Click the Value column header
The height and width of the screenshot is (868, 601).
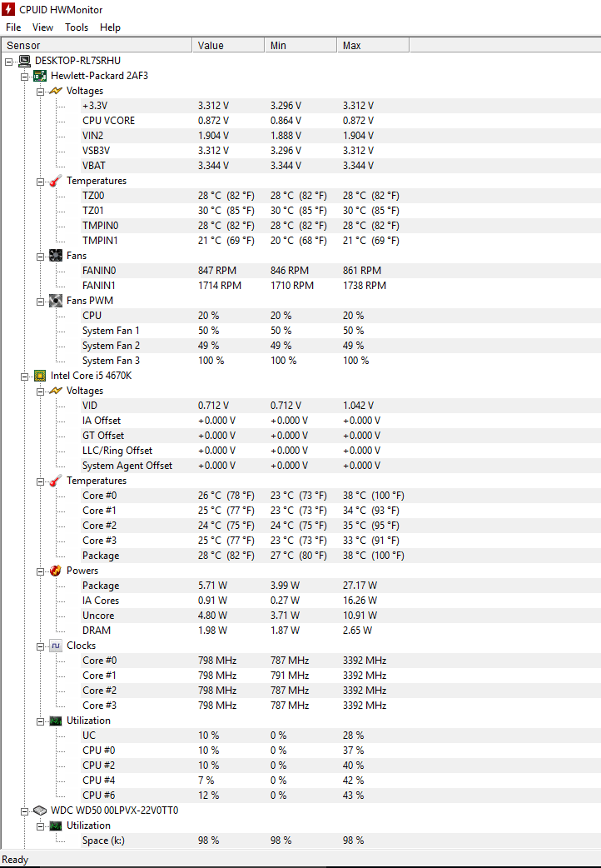click(228, 45)
